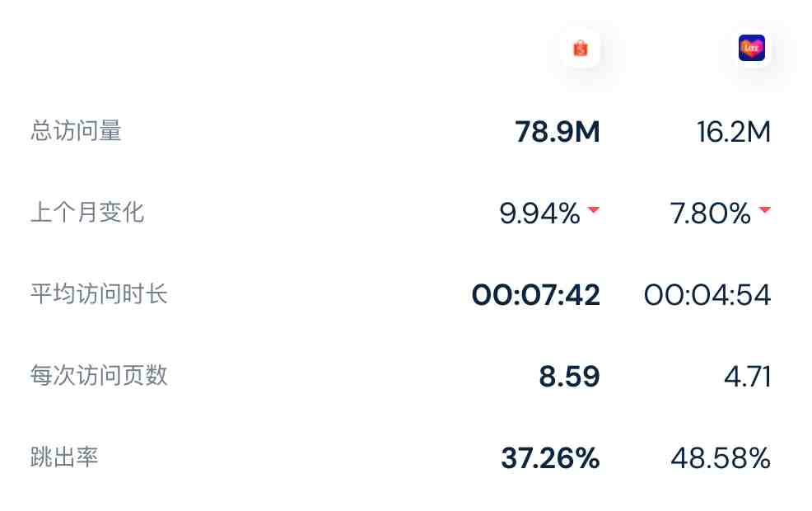Click the 4.71 pages per visit value
This screenshot has width=812, height=511.
tap(747, 377)
